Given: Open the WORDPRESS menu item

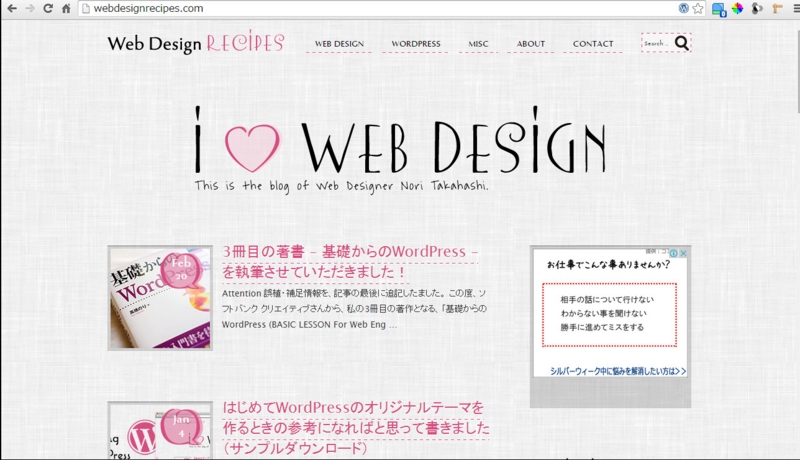Looking at the screenshot, I should [x=416, y=44].
